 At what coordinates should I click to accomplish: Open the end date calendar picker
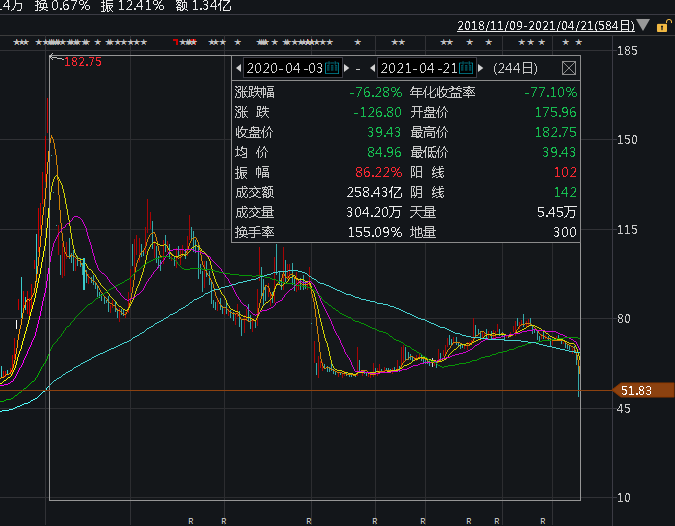[467, 68]
